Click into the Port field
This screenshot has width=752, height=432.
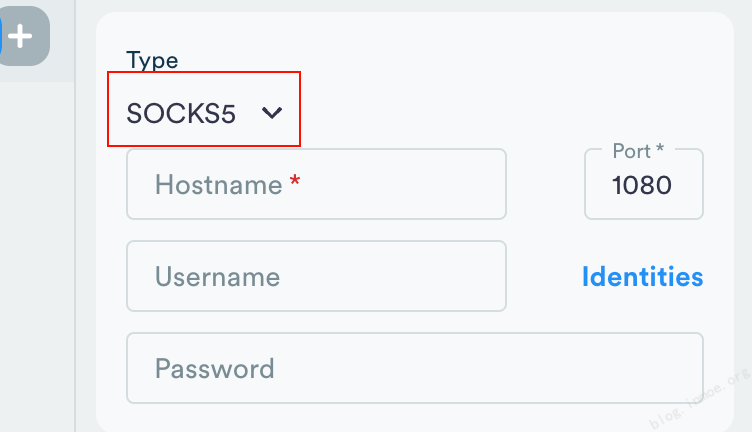tap(643, 185)
